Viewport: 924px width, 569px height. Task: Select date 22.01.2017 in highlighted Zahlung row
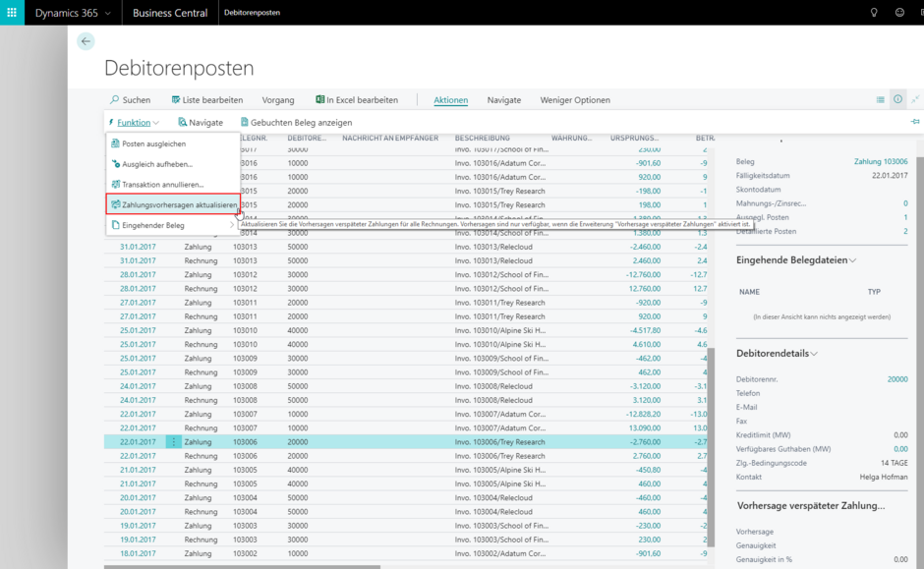[138, 442]
